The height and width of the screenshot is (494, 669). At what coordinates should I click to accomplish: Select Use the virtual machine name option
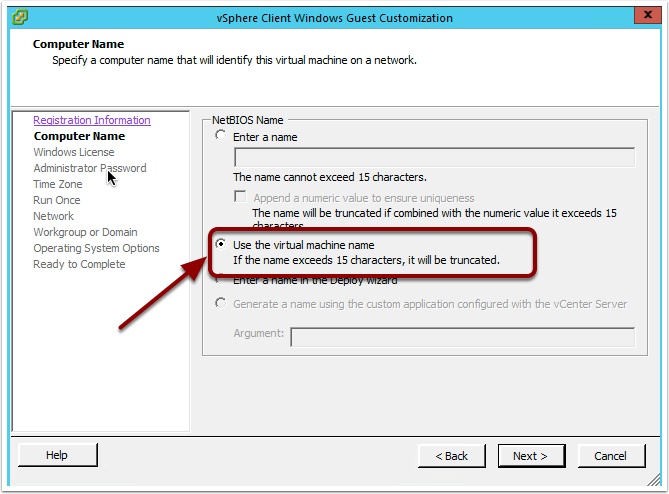(x=220, y=244)
